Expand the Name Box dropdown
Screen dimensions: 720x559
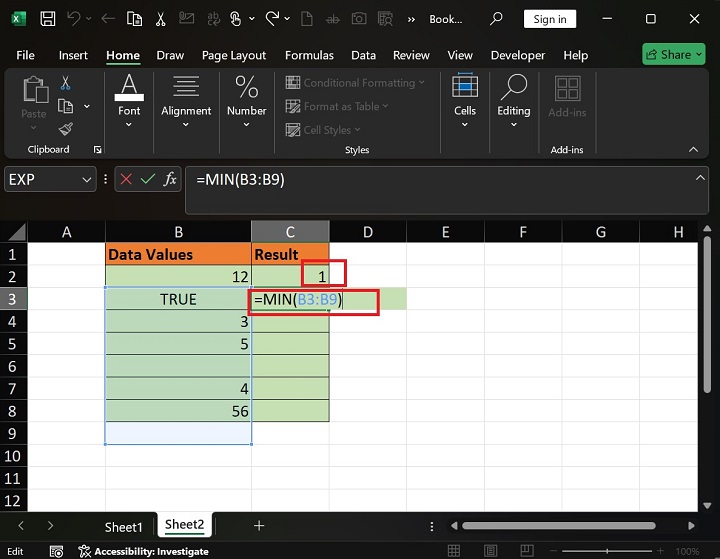pyautogui.click(x=85, y=180)
